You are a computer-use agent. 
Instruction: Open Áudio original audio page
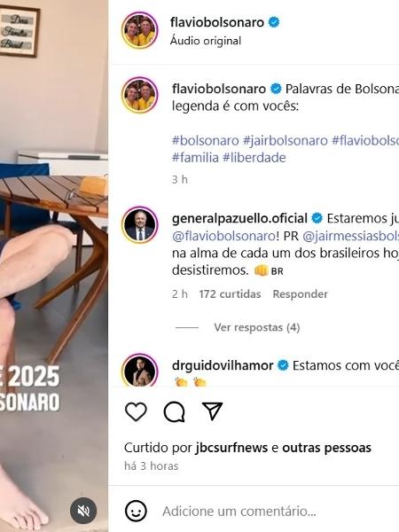pyautogui.click(x=206, y=41)
